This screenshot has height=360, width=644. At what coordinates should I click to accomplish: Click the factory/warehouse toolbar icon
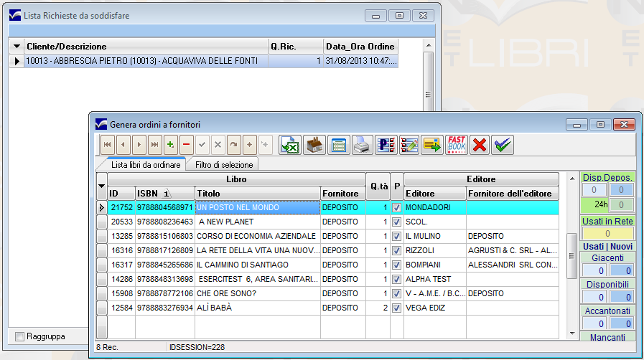pyautogui.click(x=314, y=145)
